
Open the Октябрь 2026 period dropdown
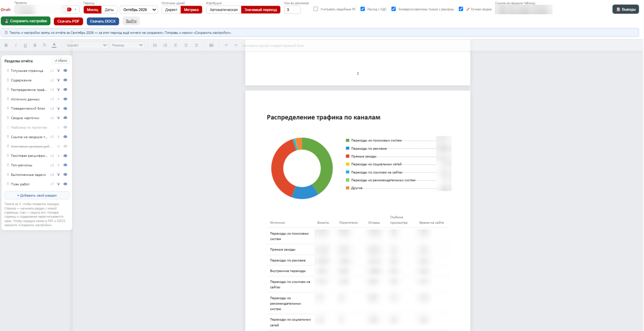pos(139,10)
